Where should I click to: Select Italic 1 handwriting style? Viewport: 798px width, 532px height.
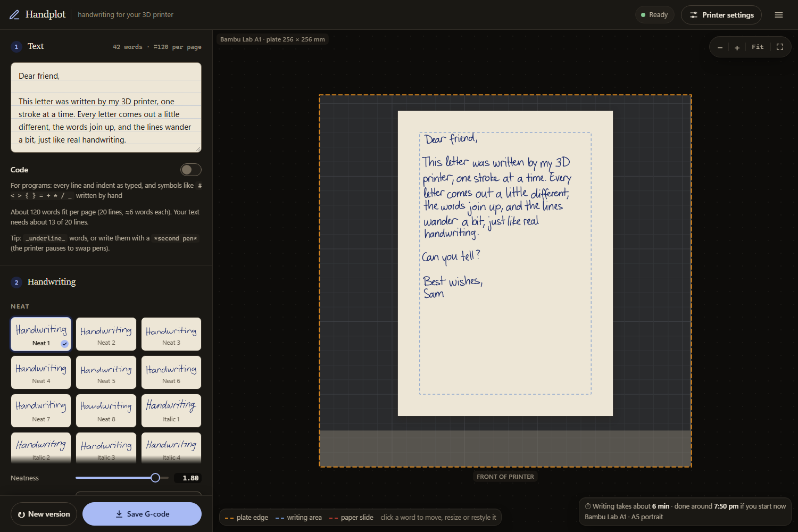(171, 411)
